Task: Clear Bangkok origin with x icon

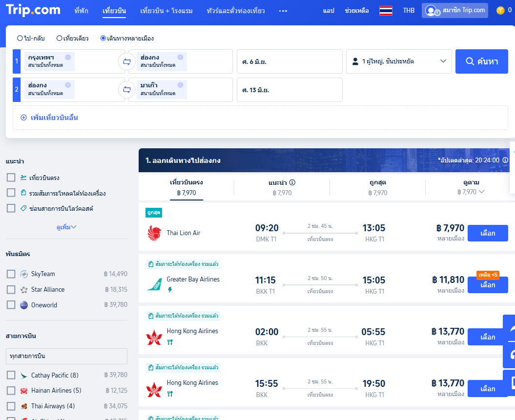Action: coord(68,57)
